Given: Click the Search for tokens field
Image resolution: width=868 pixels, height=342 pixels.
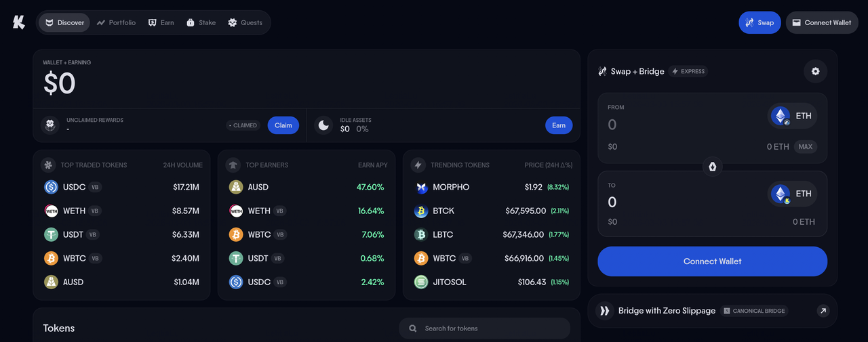Looking at the screenshot, I should pyautogui.click(x=484, y=328).
